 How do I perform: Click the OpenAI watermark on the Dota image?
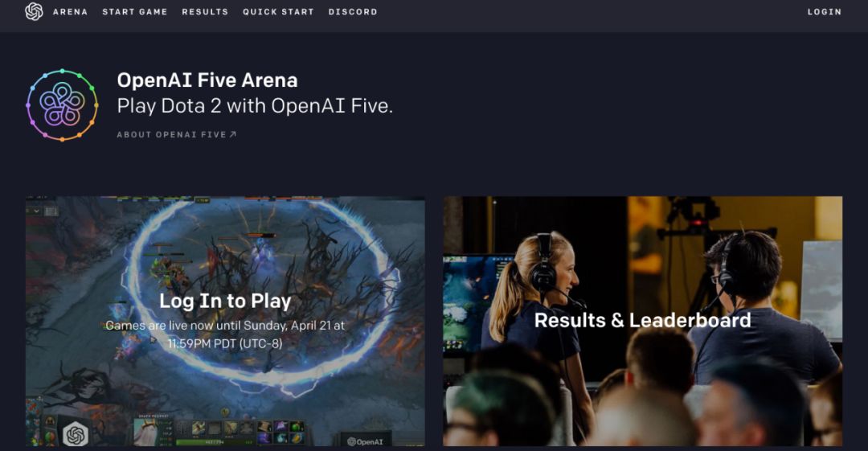point(365,441)
